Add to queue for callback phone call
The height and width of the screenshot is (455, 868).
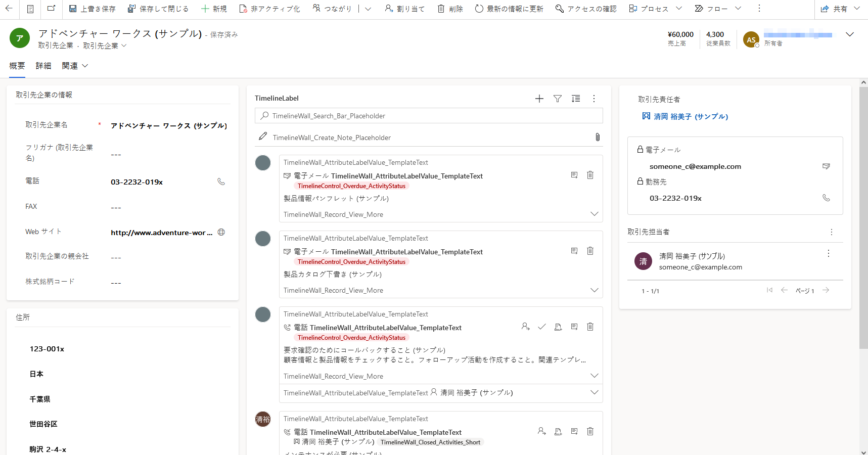click(558, 327)
